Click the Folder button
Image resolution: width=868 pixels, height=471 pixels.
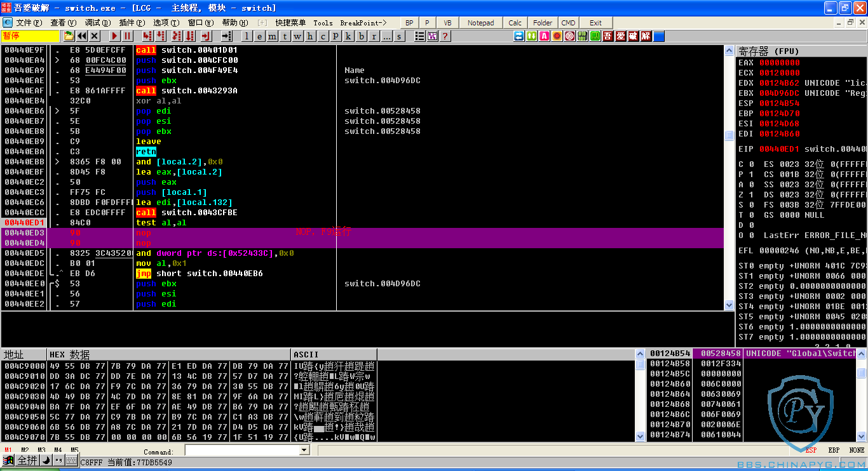[x=543, y=23]
